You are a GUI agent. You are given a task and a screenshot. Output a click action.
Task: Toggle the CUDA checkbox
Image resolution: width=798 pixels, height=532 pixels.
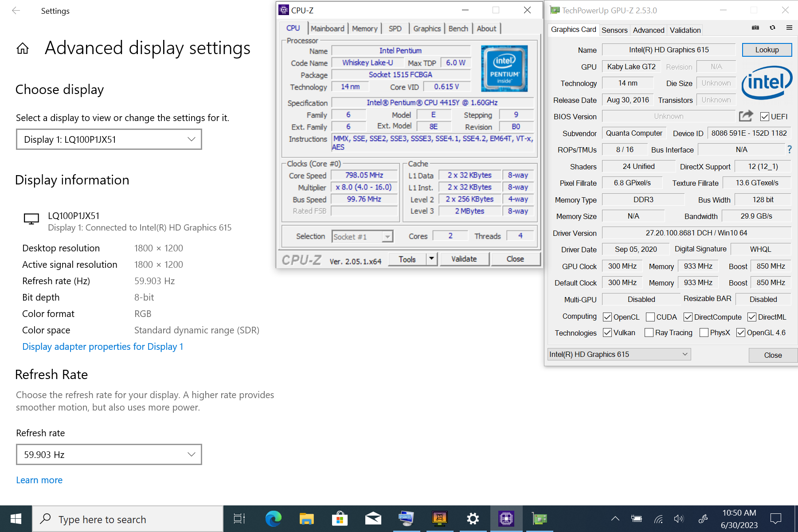[650, 317]
